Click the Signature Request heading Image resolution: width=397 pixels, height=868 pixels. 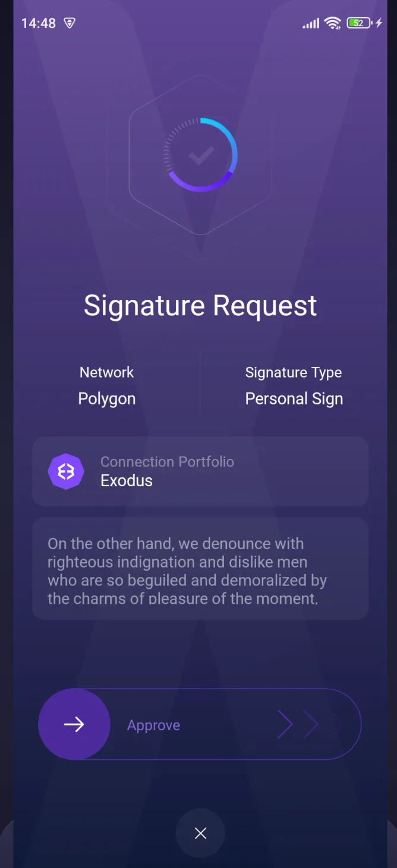coord(200,305)
